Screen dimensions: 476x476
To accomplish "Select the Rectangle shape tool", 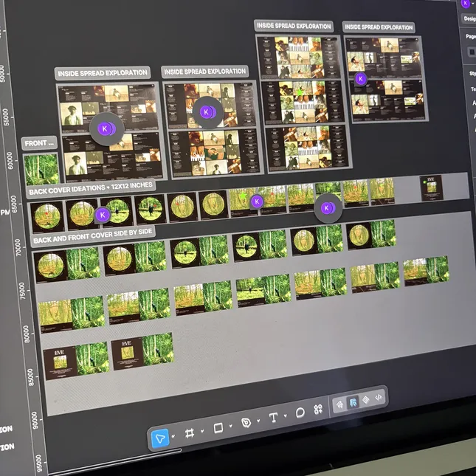I will 218,428.
